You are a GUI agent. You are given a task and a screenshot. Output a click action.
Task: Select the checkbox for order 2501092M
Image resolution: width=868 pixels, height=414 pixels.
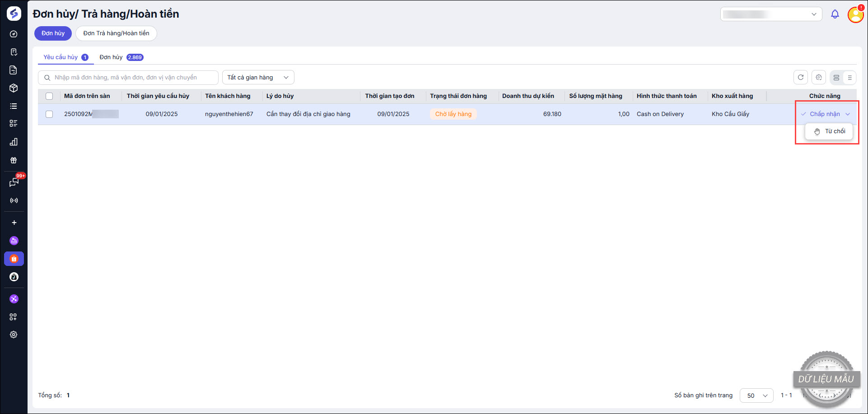tap(49, 114)
